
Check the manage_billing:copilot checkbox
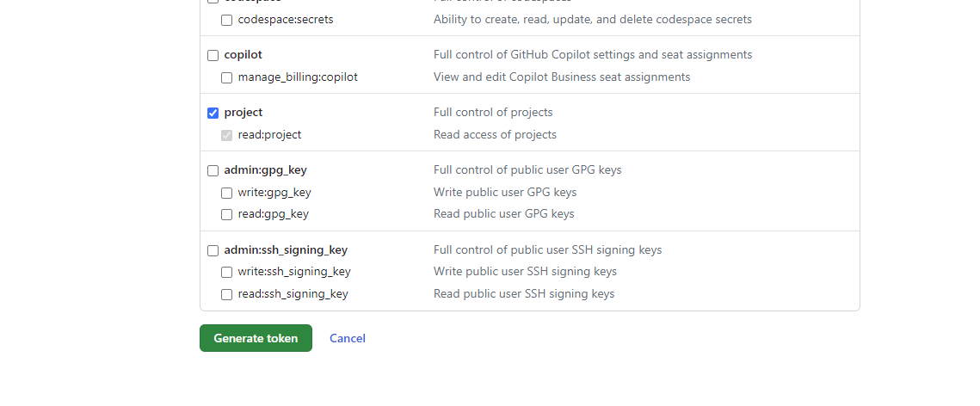click(226, 78)
